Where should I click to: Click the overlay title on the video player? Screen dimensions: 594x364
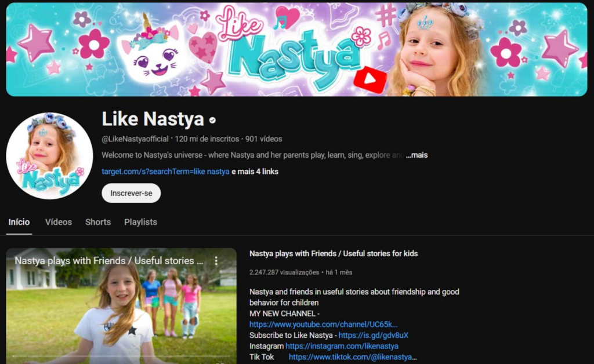coord(108,261)
